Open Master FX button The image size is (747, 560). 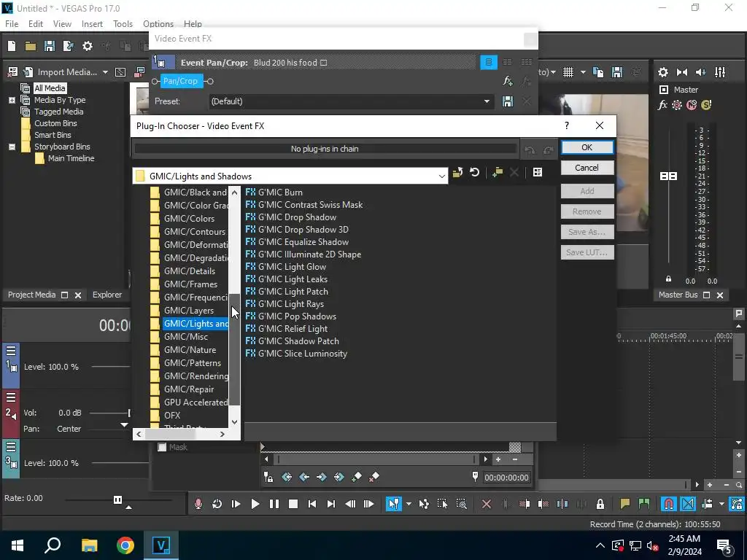point(662,105)
